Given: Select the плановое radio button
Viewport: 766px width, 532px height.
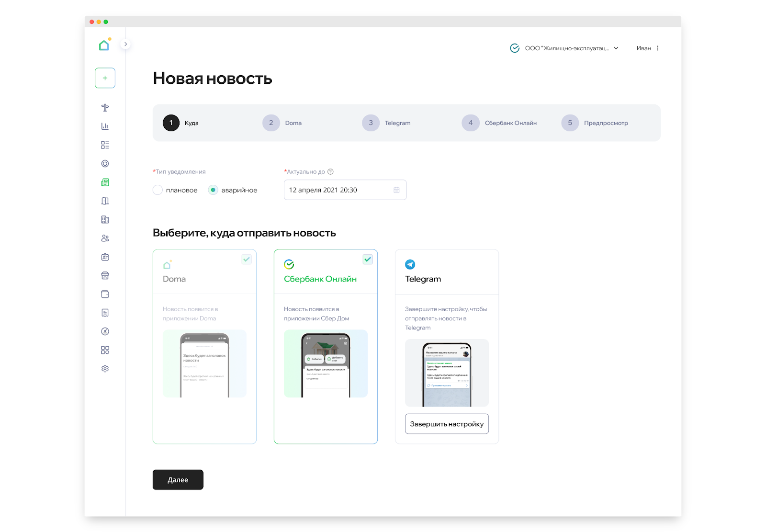Looking at the screenshot, I should pos(158,190).
